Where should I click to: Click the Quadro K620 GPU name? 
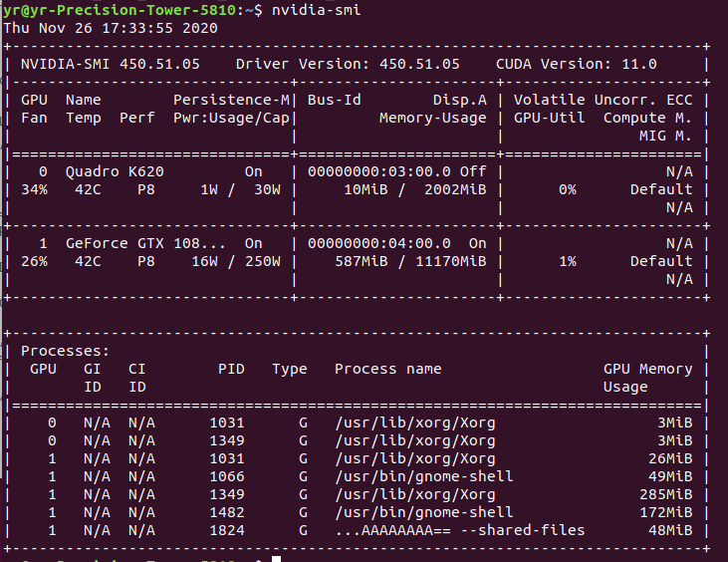click(x=115, y=171)
